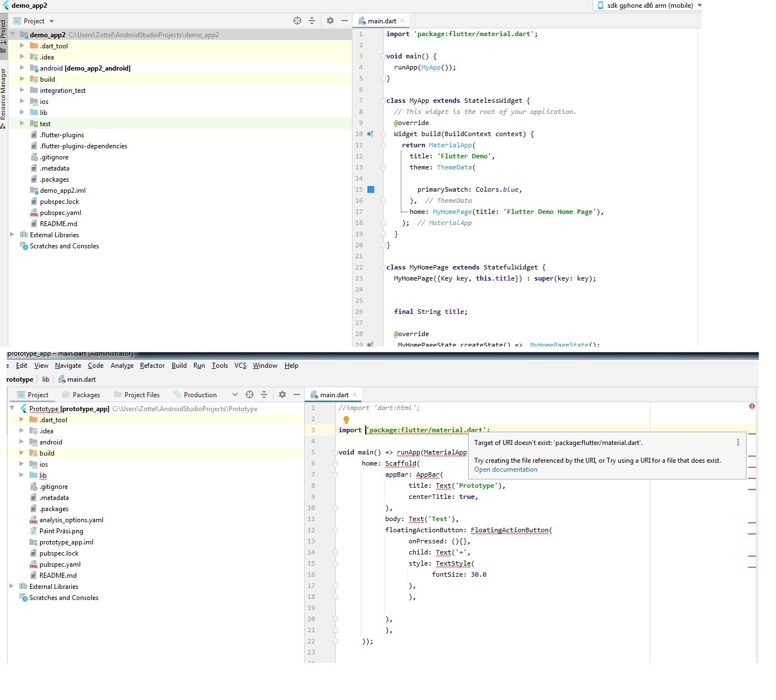Hide the Prototype project tool window
The image size is (776, 700).
click(297, 394)
